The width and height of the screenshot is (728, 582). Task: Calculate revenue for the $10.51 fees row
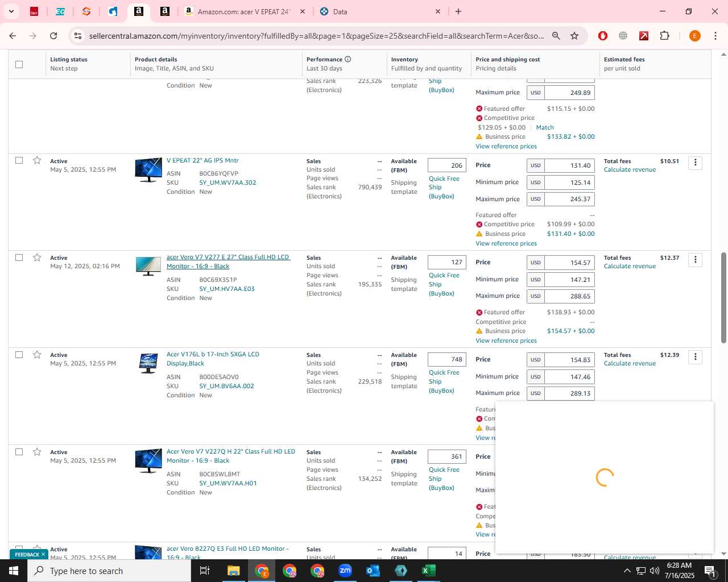[x=630, y=169]
